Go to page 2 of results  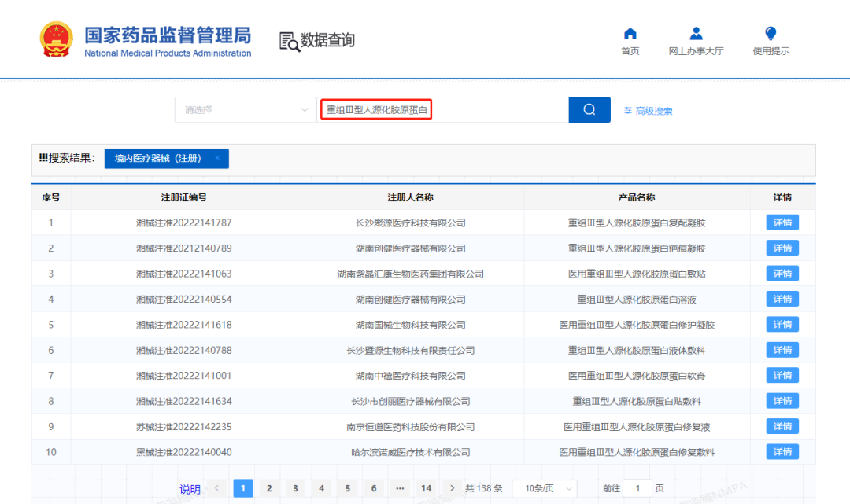(268, 488)
